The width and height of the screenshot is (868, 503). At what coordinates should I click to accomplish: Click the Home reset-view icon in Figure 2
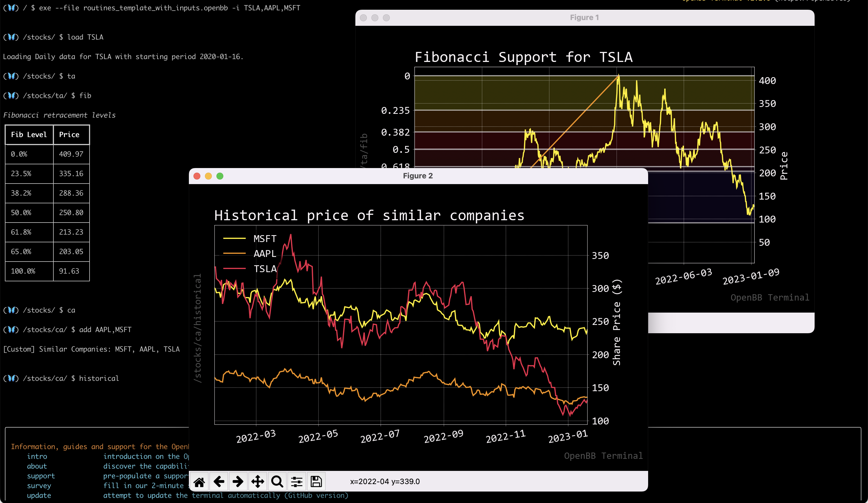click(x=199, y=482)
